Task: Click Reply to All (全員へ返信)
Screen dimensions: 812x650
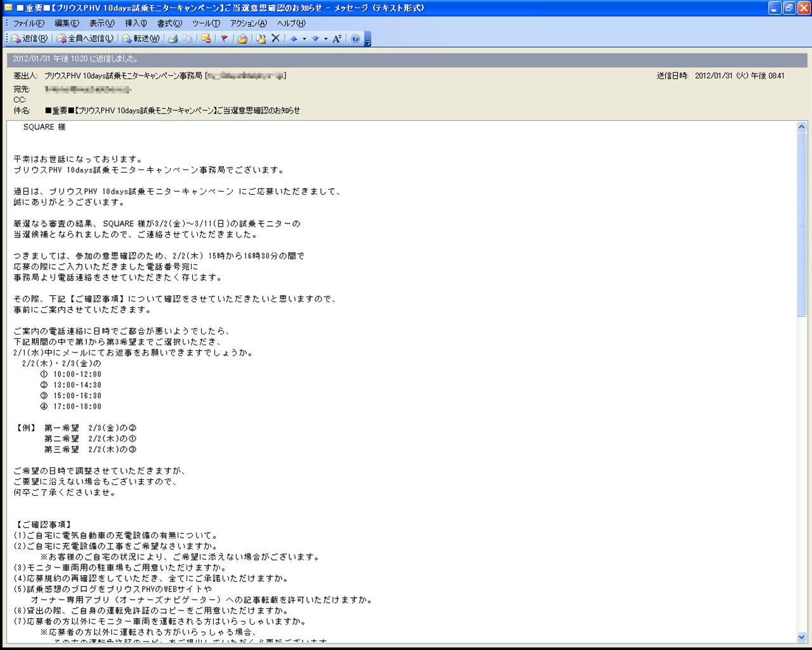Action: [85, 39]
